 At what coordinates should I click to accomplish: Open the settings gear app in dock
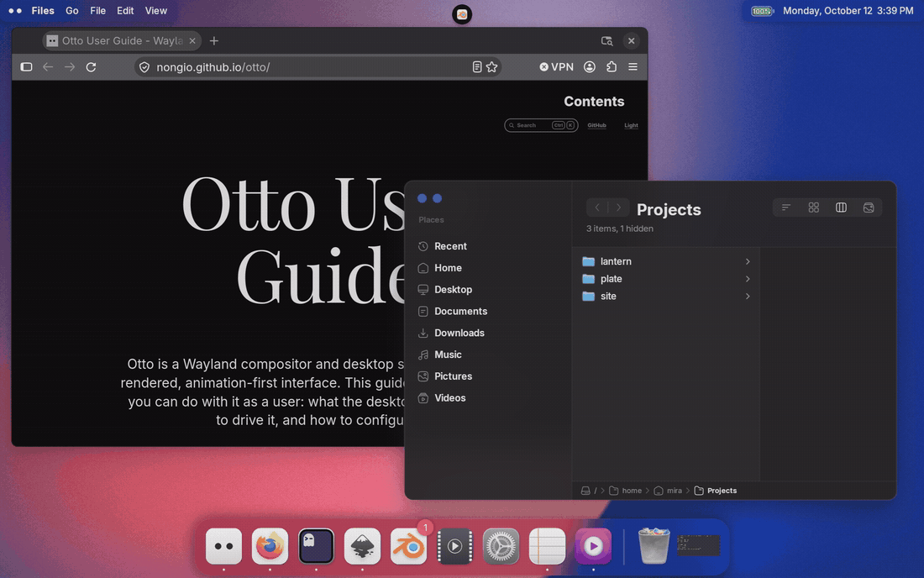tap(501, 546)
